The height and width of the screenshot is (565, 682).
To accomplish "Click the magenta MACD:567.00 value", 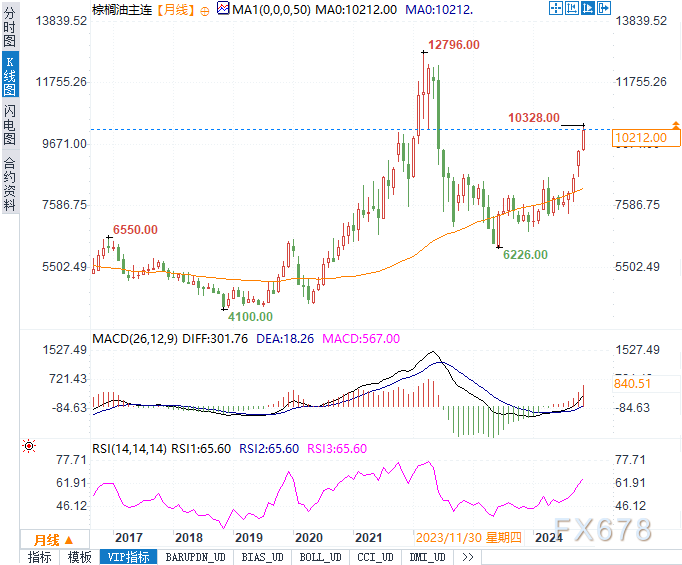I will click(x=361, y=339).
